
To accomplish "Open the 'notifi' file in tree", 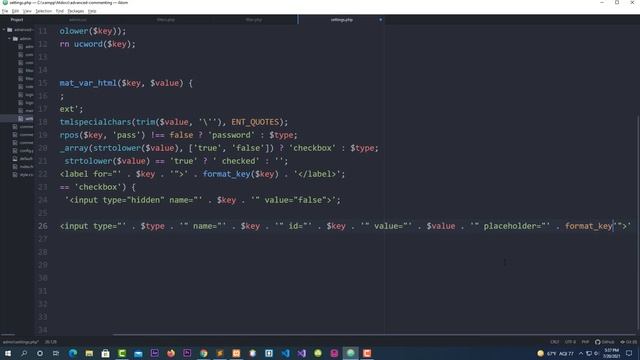I will coord(23,167).
